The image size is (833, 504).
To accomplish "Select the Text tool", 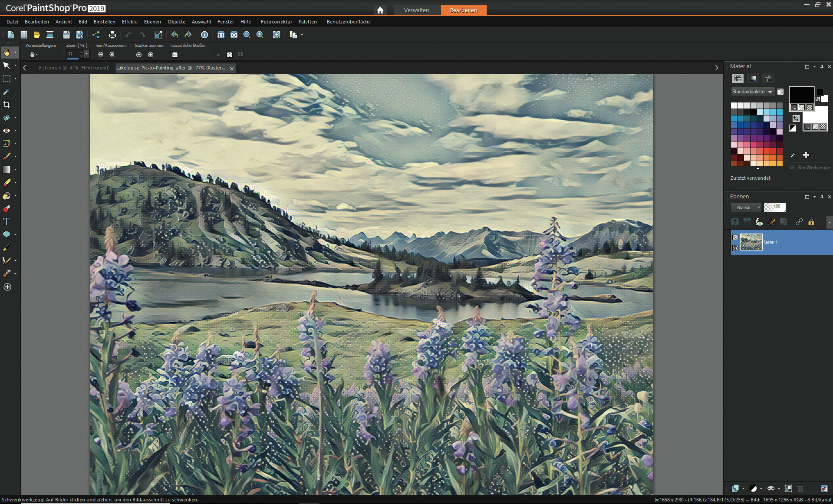I will pos(7,222).
